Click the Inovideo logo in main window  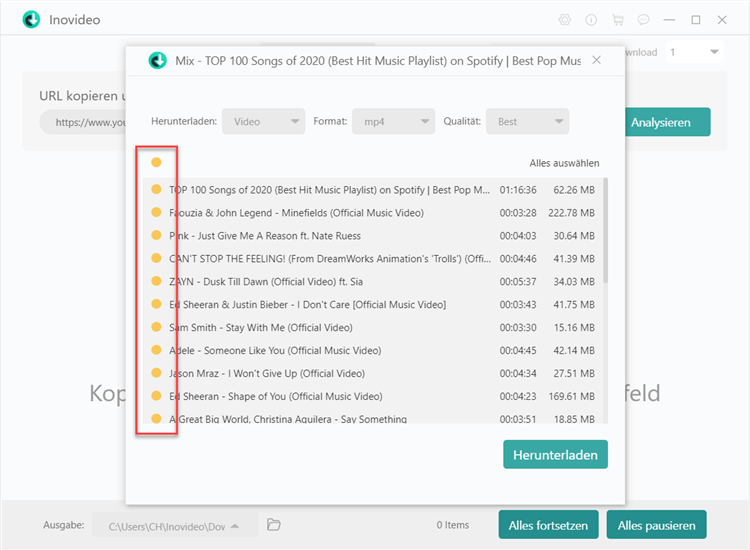point(32,20)
